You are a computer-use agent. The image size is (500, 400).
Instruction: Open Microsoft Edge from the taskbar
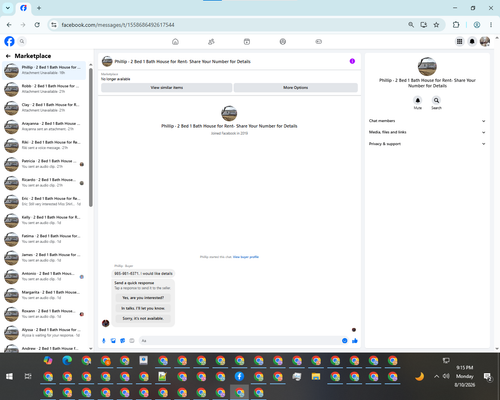coord(67,360)
